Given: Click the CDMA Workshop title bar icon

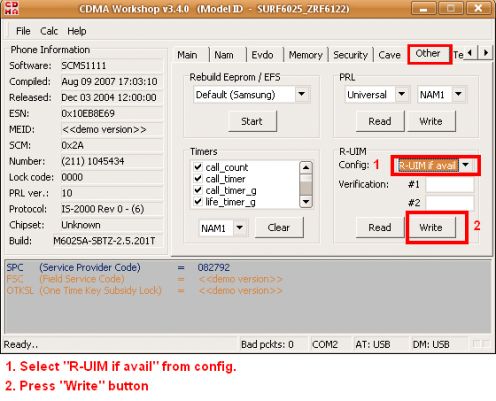Looking at the screenshot, I should click(11, 8).
